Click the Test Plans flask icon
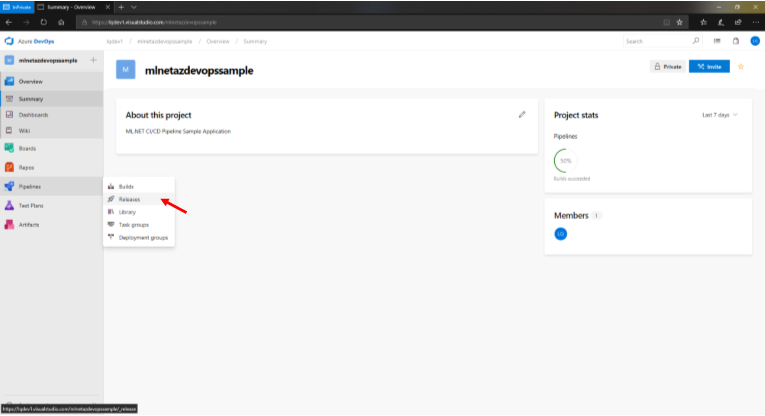This screenshot has width=765, height=416. (9, 205)
